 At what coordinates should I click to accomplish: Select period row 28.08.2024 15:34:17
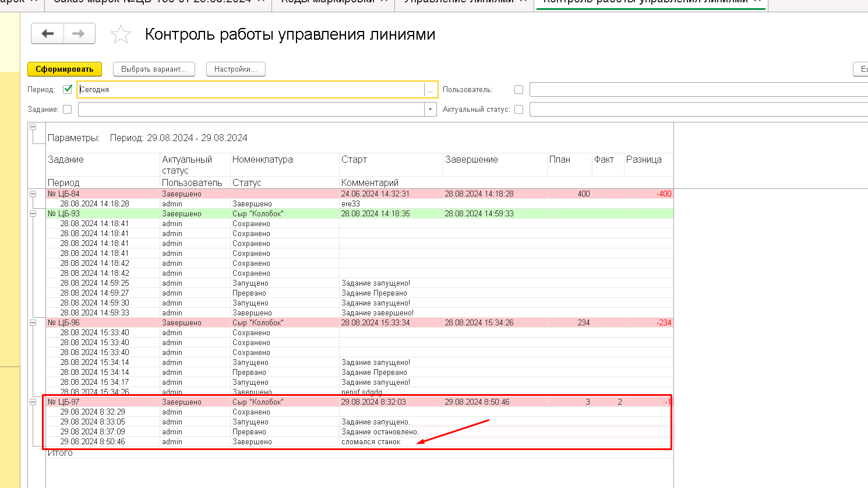point(95,382)
